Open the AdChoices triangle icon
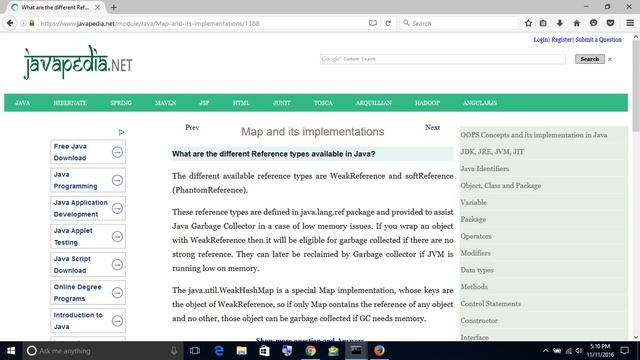Image resolution: width=640 pixels, height=360 pixels. [x=121, y=132]
